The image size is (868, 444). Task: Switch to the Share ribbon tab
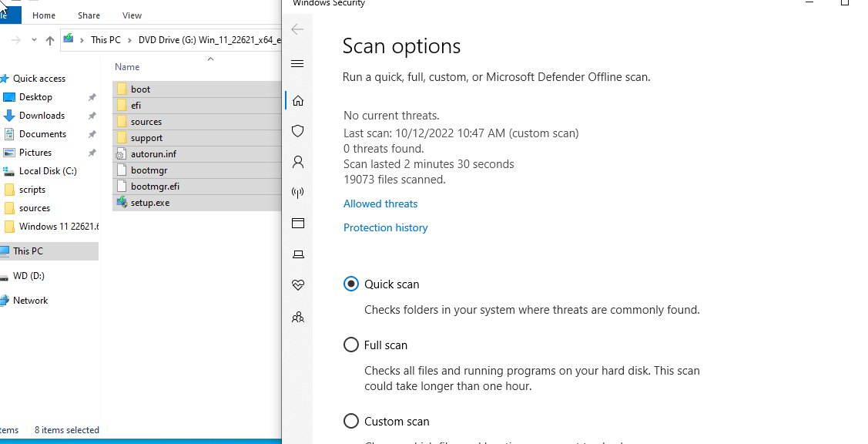(89, 15)
